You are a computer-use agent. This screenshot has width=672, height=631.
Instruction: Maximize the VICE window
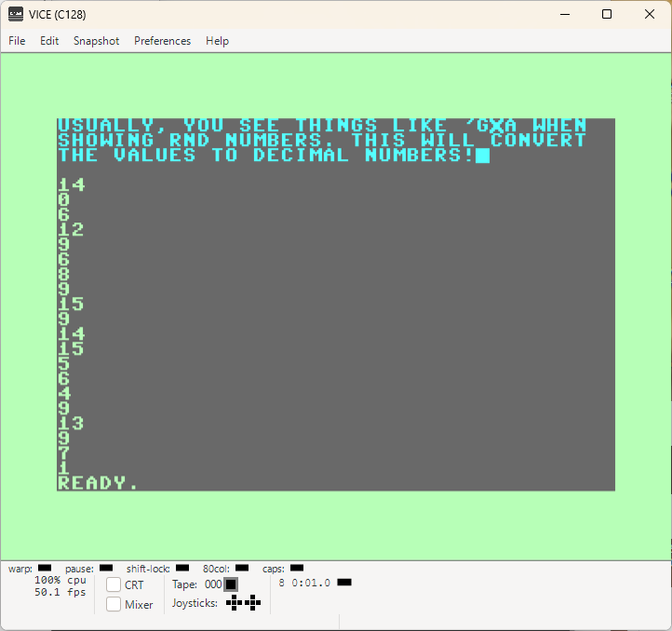607,14
